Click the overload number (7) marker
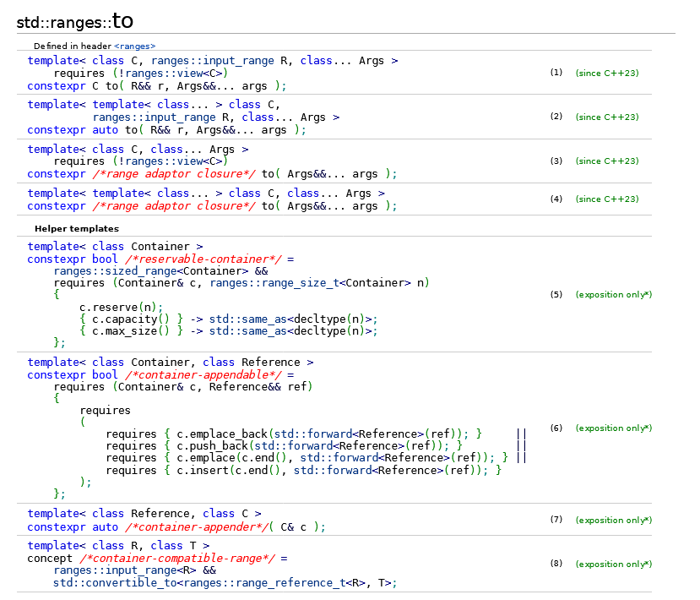Image resolution: width=700 pixels, height=600 pixels. coord(556,520)
